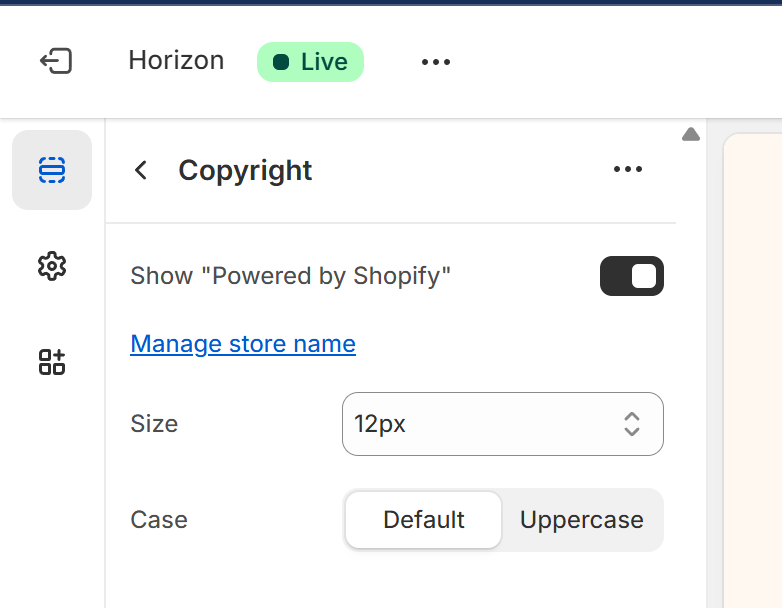Click the Size field label

154,424
